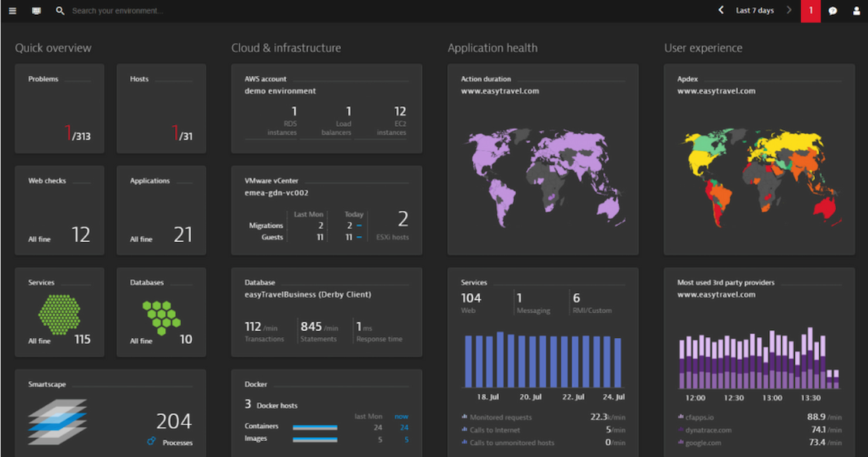Click the dashboards icon in the top bar
Viewport: 868px width, 457px height.
click(x=36, y=10)
